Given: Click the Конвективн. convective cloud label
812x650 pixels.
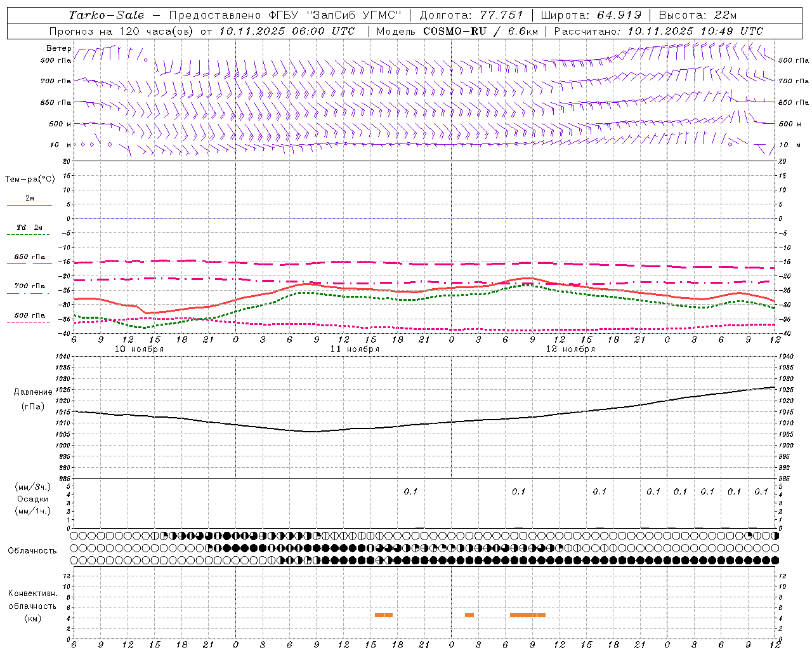Looking at the screenshot, I should pos(32,594).
